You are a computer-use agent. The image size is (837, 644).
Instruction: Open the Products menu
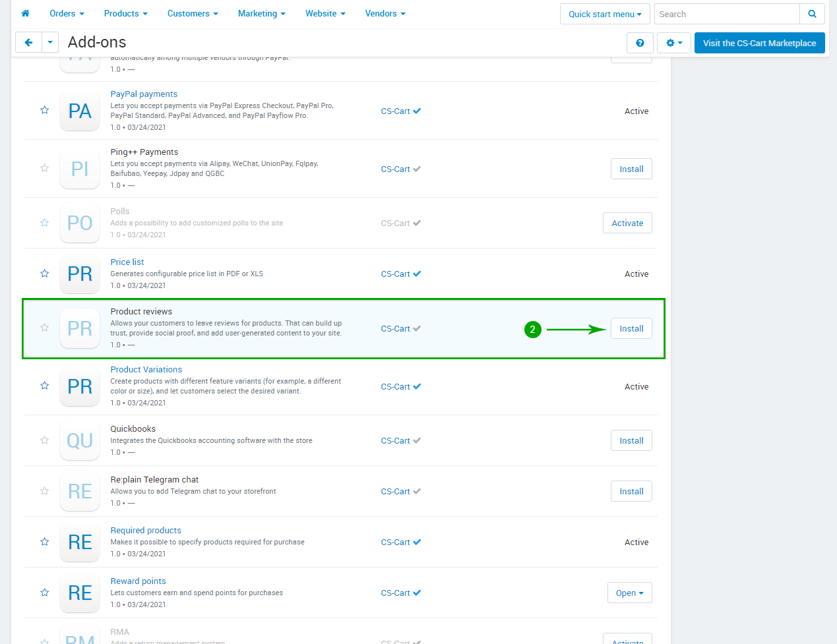125,13
